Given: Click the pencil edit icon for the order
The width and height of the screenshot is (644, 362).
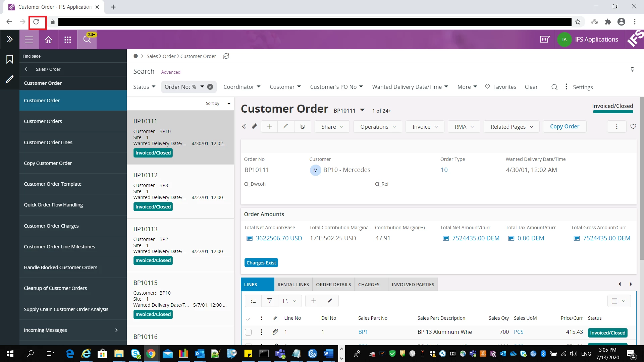Looking at the screenshot, I should [285, 126].
